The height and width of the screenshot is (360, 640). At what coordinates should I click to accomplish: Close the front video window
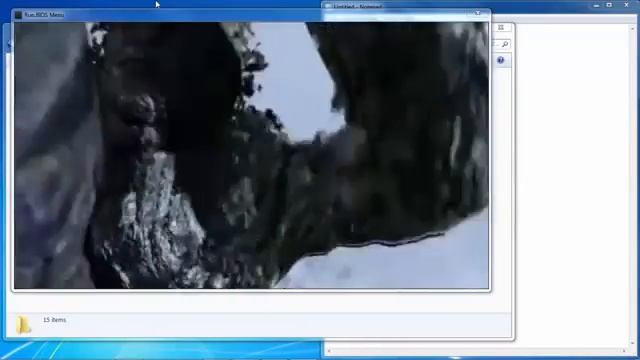[477, 13]
